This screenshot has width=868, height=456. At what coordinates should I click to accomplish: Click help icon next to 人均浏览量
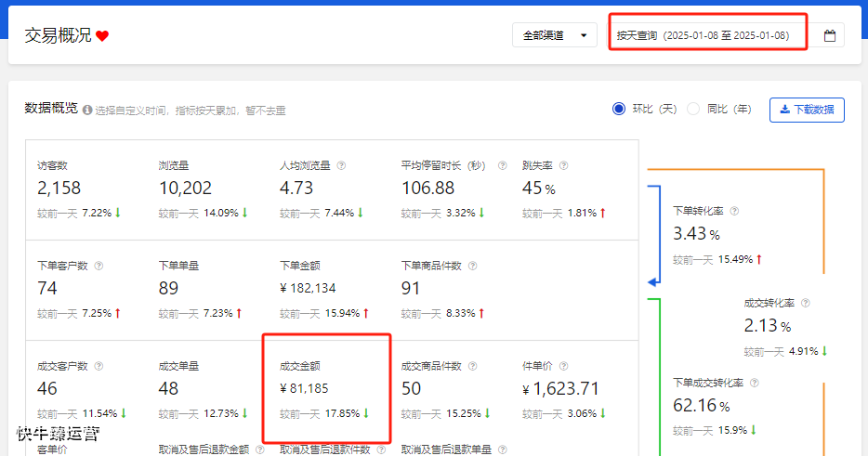click(342, 165)
